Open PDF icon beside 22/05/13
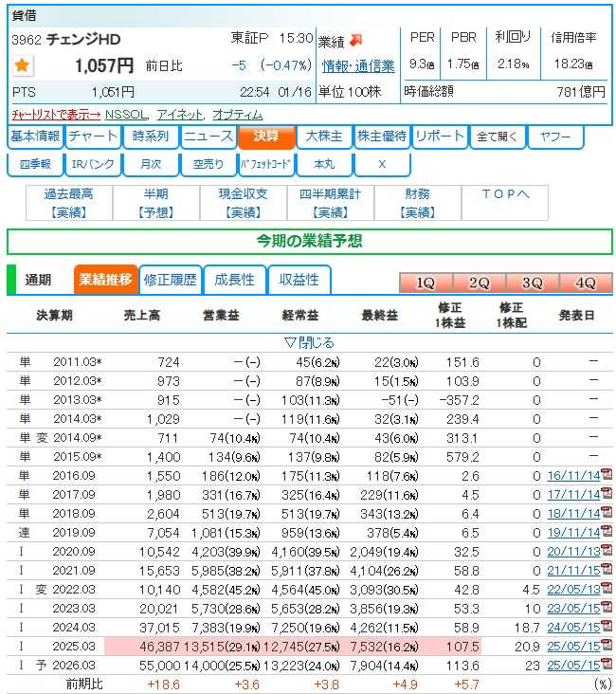 (607, 589)
